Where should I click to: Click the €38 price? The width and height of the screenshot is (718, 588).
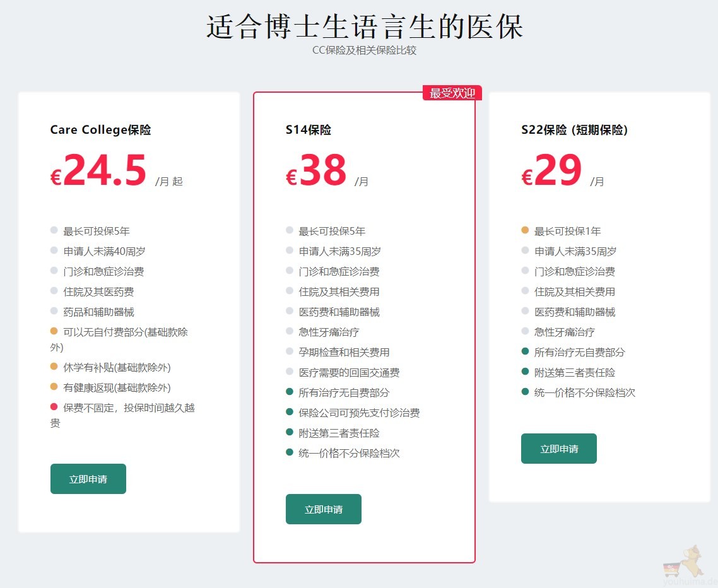[x=316, y=170]
